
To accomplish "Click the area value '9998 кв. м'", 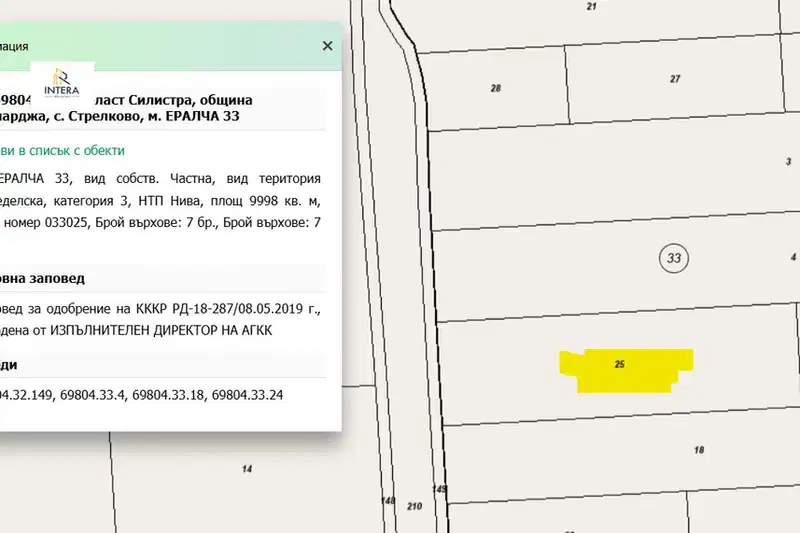I will click(x=285, y=201).
